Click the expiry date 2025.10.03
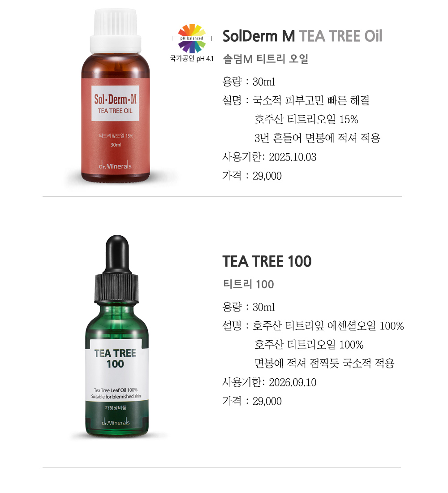Screen dimensions: 448x493 point(293,157)
